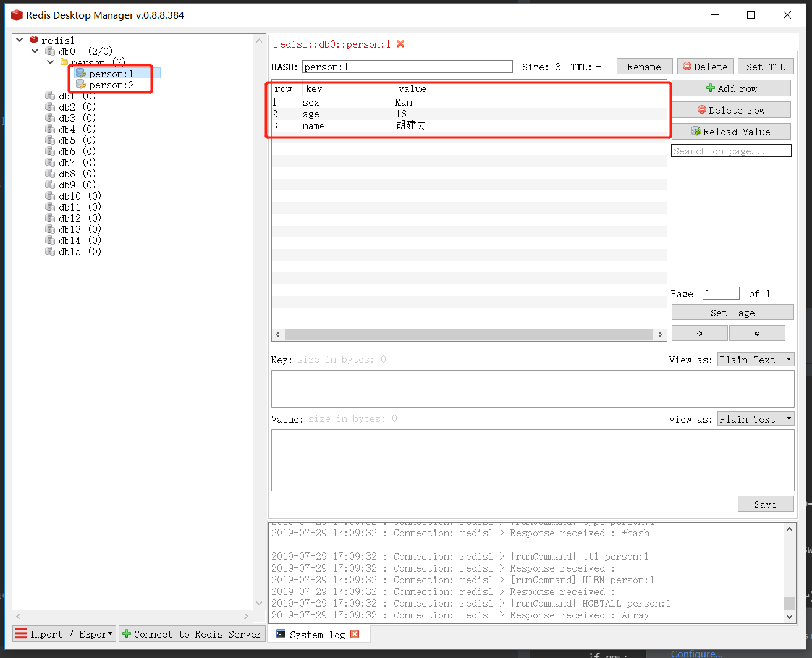Click the db2 database icon
Screen dimensions: 812x658
[50, 107]
